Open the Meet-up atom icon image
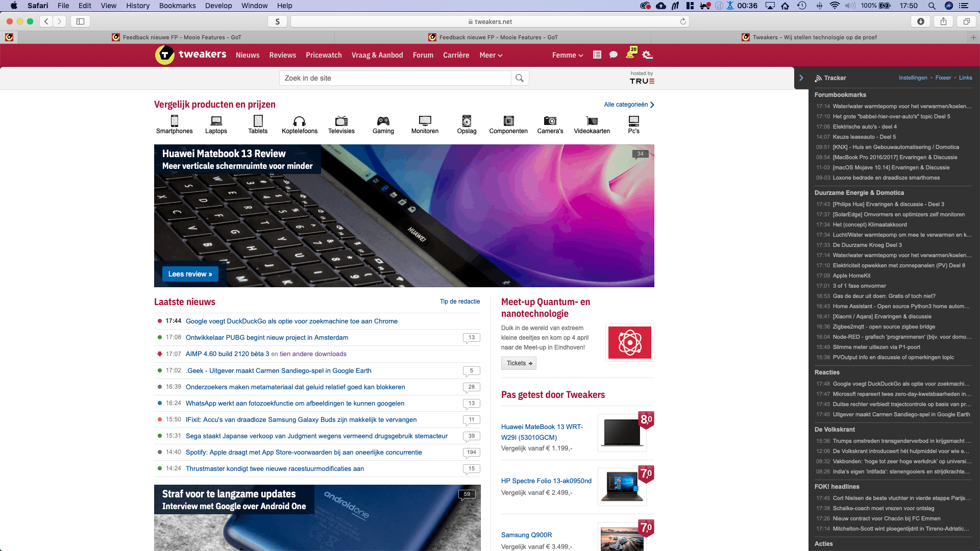The width and height of the screenshot is (980, 551). pos(629,342)
